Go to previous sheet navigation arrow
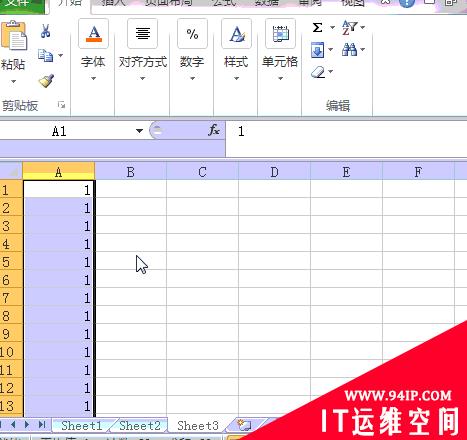 click(x=13, y=425)
